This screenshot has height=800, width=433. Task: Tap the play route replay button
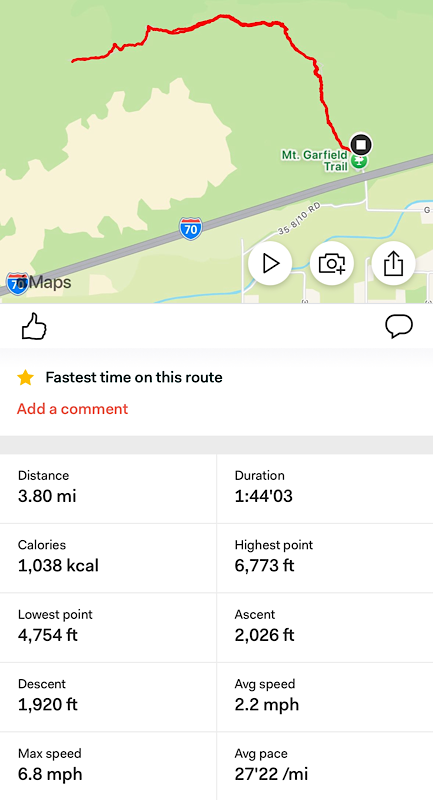point(270,263)
